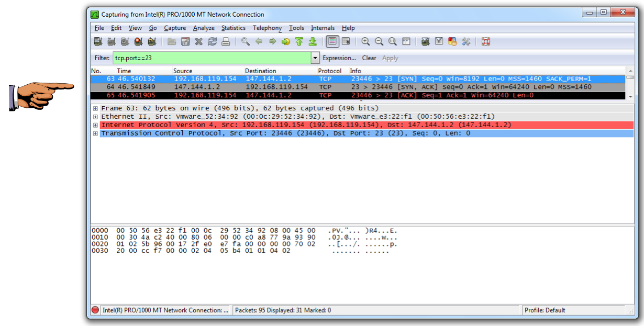
Task: Open the Capture menu
Action: [175, 28]
